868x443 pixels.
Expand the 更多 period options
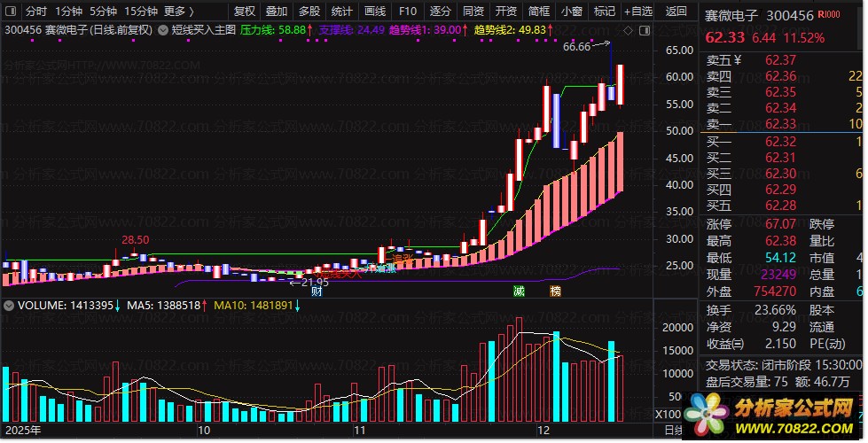point(179,11)
